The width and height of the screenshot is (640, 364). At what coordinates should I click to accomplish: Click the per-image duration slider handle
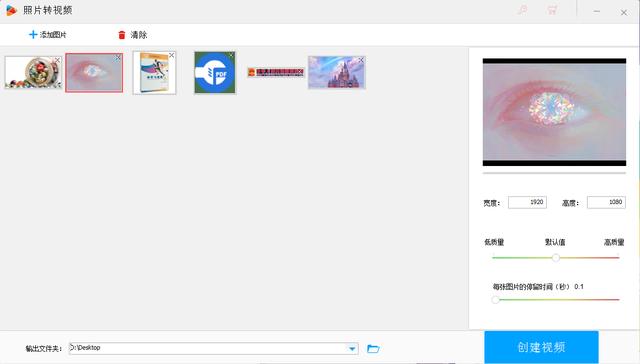point(496,300)
